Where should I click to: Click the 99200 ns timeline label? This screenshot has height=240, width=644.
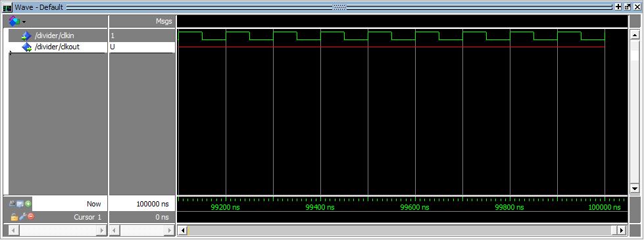tap(225, 207)
